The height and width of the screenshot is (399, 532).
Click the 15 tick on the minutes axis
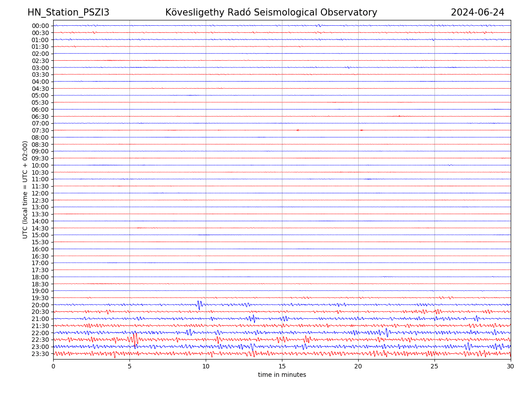point(282,366)
